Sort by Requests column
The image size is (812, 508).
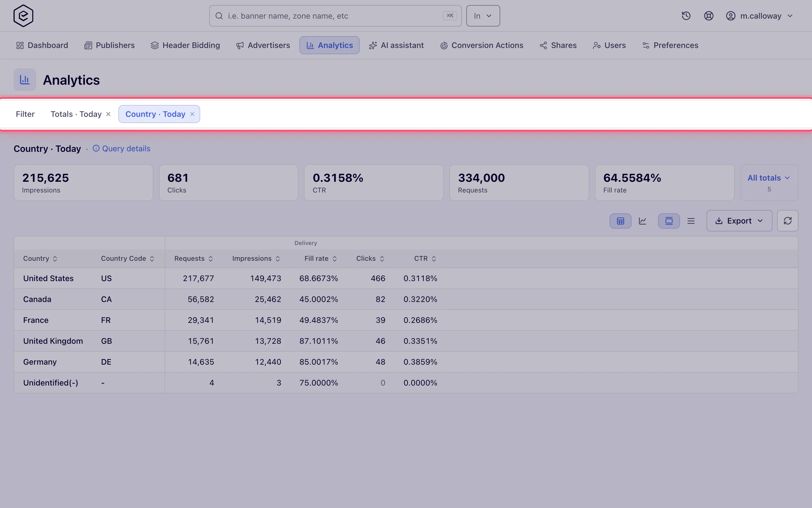tap(194, 258)
